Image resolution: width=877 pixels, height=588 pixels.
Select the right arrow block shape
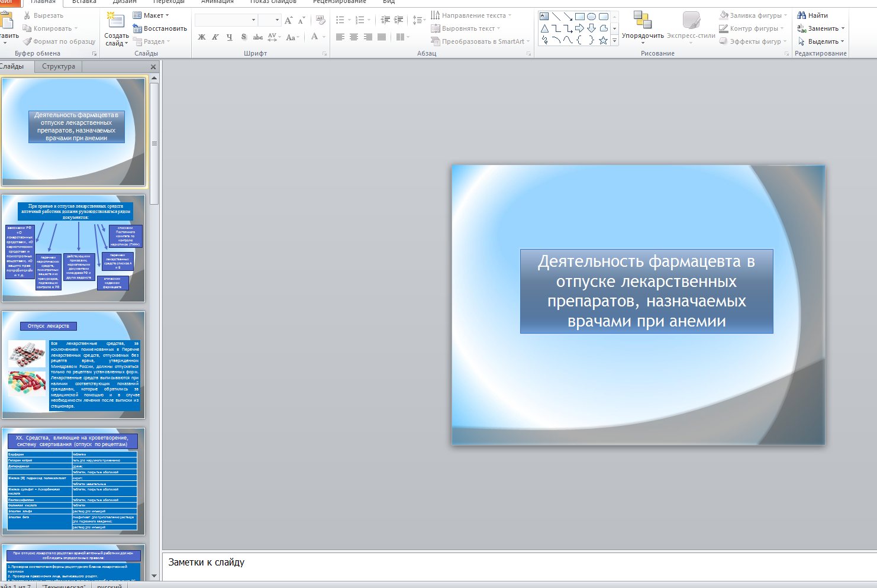point(580,28)
